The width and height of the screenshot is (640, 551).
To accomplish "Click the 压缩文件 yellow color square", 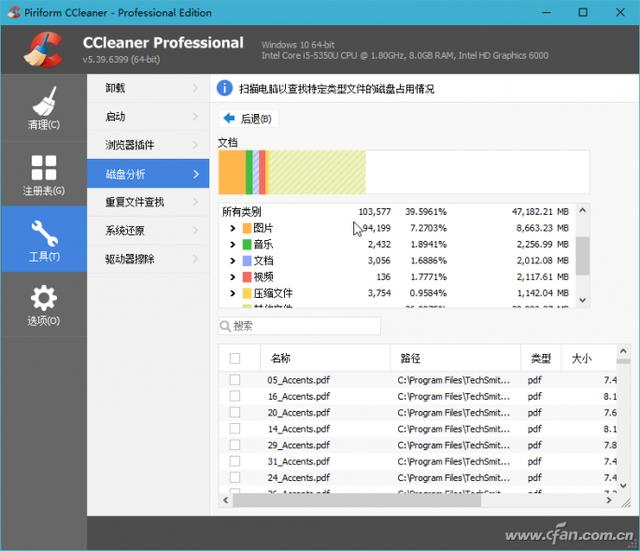I will point(247,293).
